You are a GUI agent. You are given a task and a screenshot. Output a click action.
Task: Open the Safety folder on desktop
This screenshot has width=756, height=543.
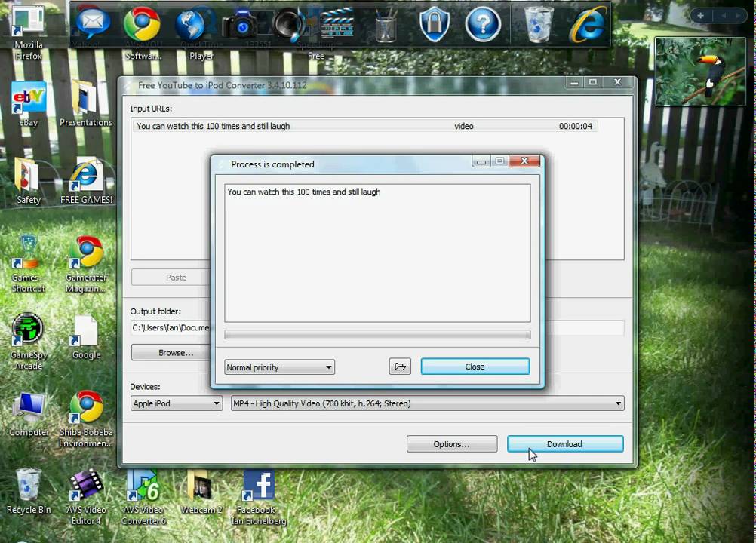coord(28,182)
